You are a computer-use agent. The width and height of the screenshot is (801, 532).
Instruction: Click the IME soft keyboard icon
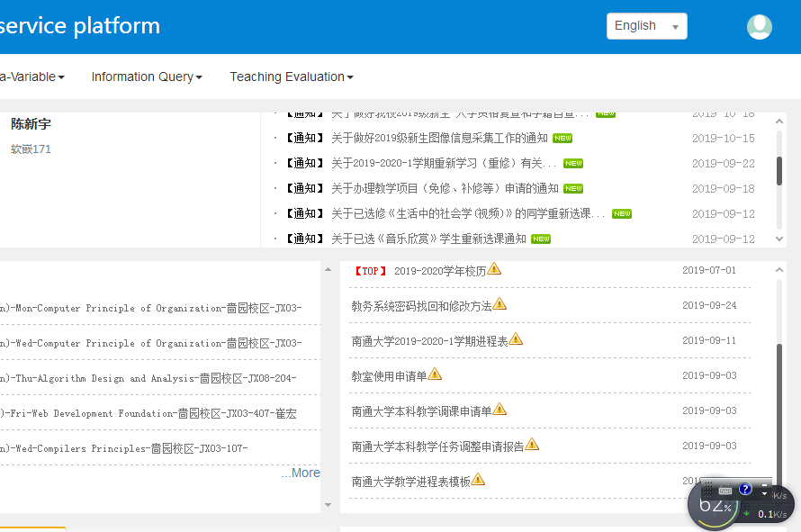[724, 490]
